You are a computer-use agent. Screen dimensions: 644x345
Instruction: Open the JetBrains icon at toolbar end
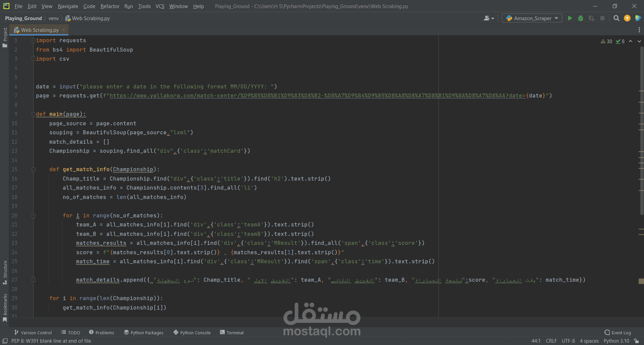638,18
